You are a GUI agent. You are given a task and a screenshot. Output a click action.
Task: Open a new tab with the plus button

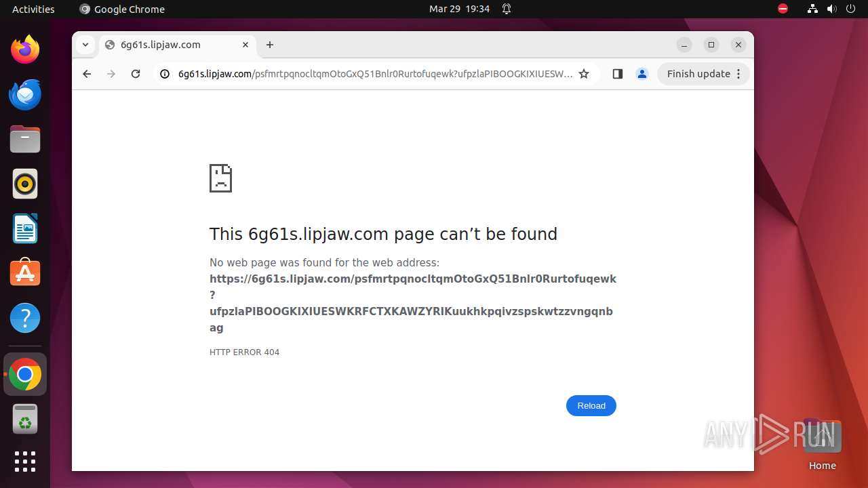(x=270, y=45)
